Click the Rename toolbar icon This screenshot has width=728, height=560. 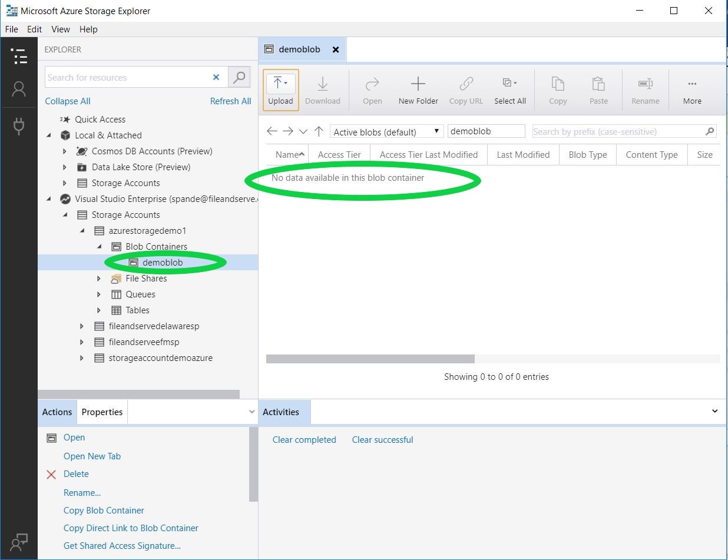[x=646, y=90]
